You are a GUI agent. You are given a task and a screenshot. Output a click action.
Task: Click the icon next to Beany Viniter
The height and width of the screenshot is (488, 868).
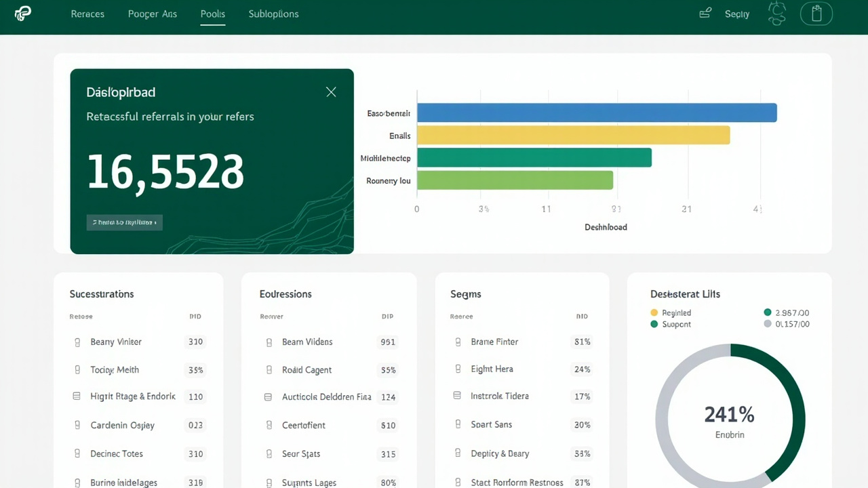pyautogui.click(x=77, y=342)
